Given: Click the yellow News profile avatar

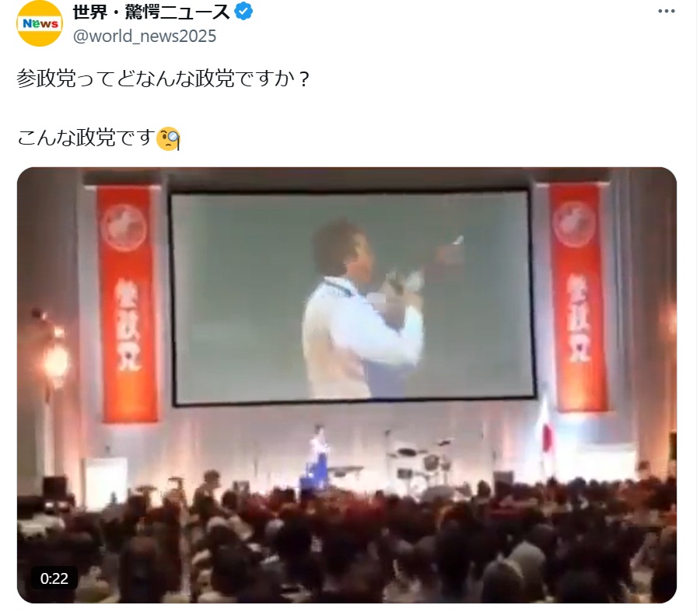Looking at the screenshot, I should pyautogui.click(x=40, y=23).
